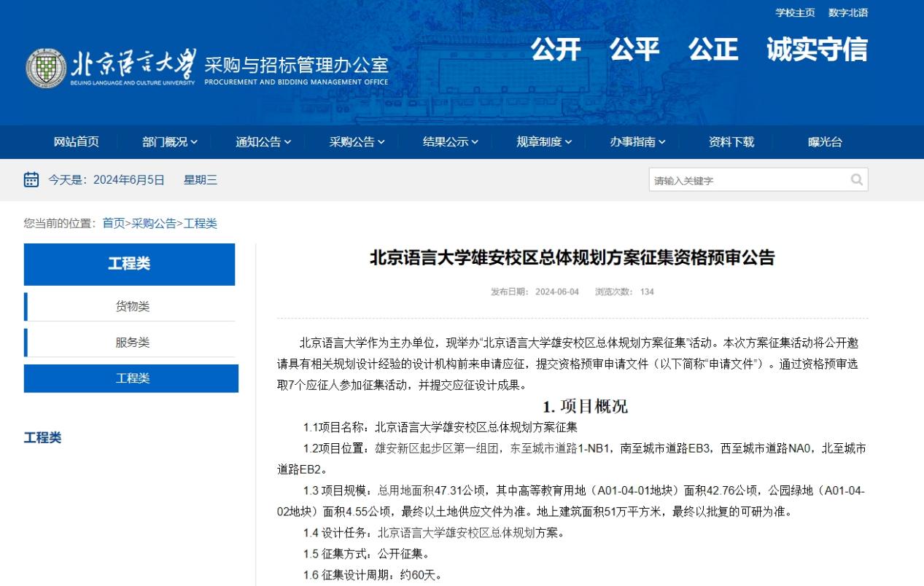Expand the 通知公告 dropdown menu
The height and width of the screenshot is (586, 924).
[x=263, y=142]
